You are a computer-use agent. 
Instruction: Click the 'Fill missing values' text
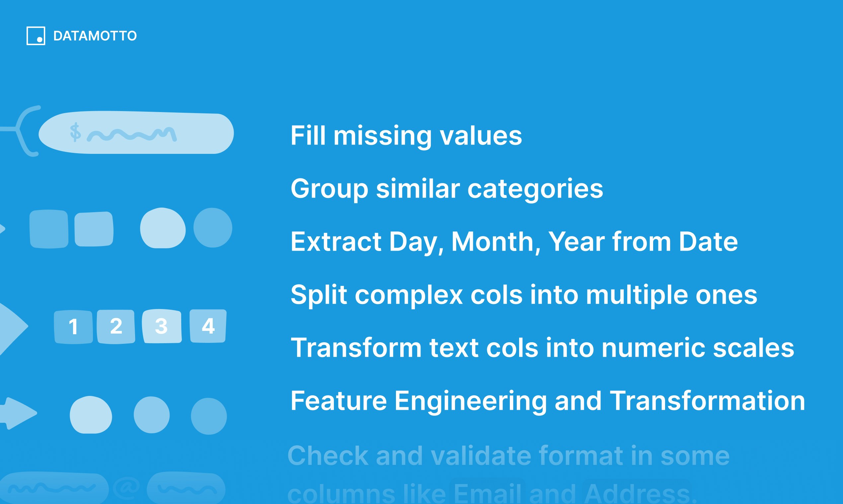pyautogui.click(x=406, y=136)
